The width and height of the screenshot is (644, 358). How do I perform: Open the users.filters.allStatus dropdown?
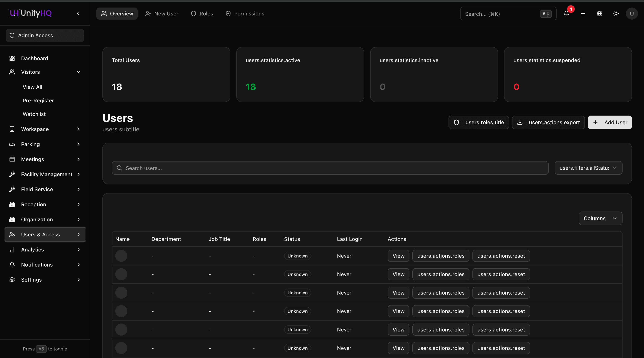588,168
